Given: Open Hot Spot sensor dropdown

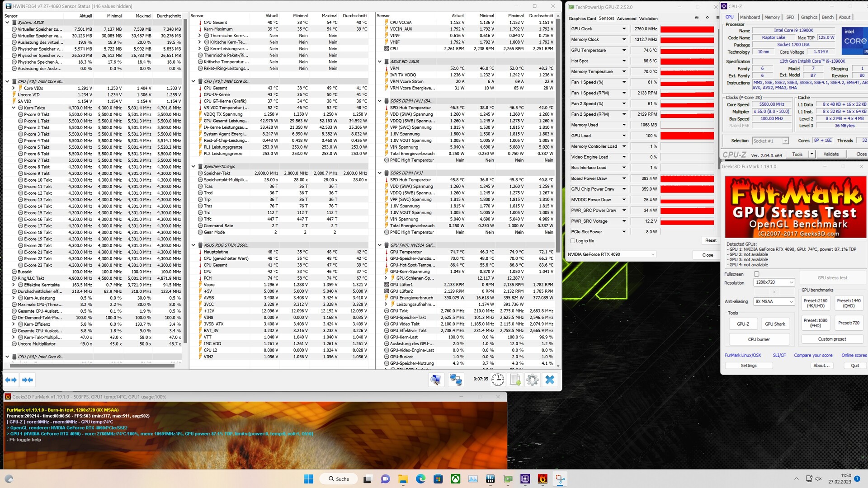Looking at the screenshot, I should click(624, 61).
